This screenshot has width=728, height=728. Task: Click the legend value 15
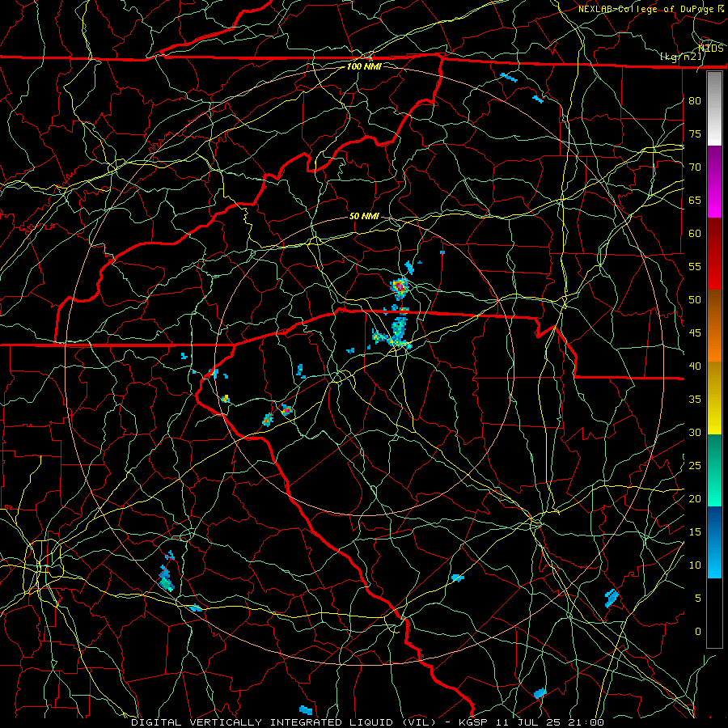(695, 531)
